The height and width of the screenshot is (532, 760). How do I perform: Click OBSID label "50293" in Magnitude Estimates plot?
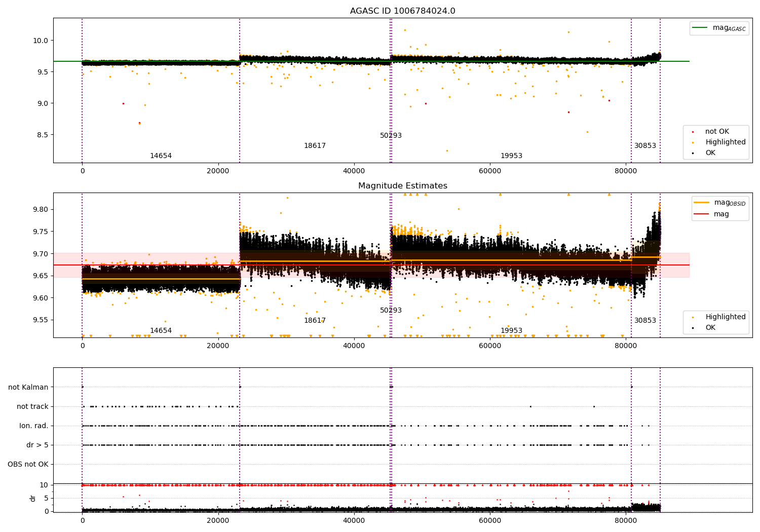coord(391,311)
